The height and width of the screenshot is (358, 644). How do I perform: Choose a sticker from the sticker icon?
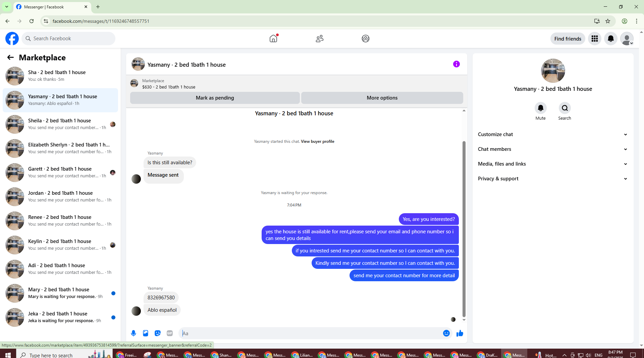point(158,333)
